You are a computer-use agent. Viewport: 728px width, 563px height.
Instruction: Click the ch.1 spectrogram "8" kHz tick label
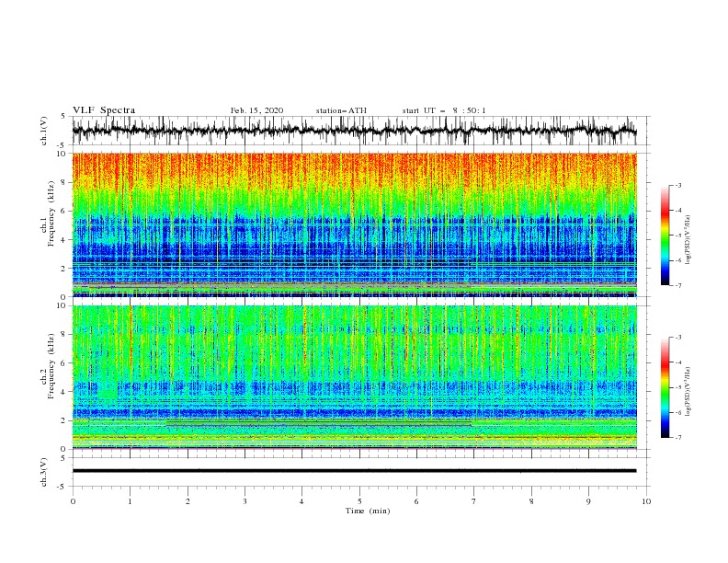pyautogui.click(x=64, y=182)
